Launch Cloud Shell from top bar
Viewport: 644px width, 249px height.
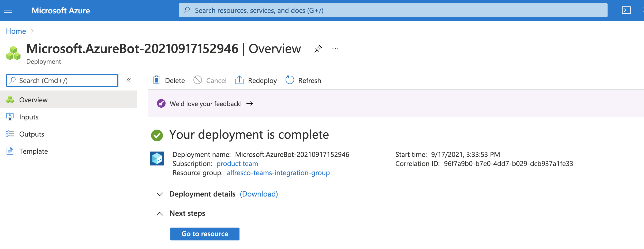tap(626, 10)
